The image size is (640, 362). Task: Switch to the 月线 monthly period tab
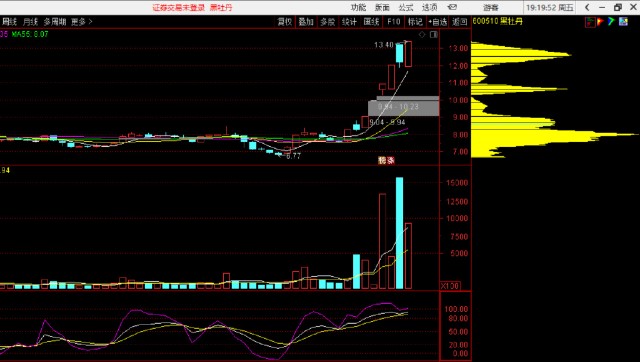(31, 22)
